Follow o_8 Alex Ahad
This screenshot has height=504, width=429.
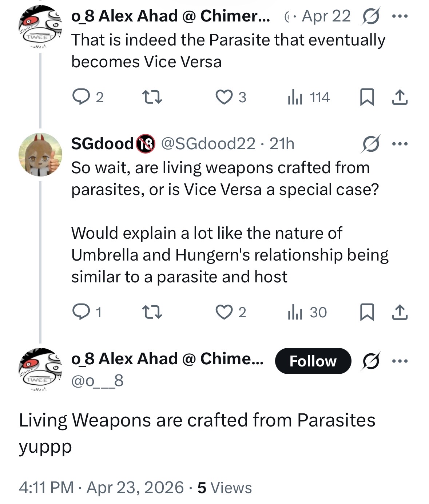click(x=313, y=361)
